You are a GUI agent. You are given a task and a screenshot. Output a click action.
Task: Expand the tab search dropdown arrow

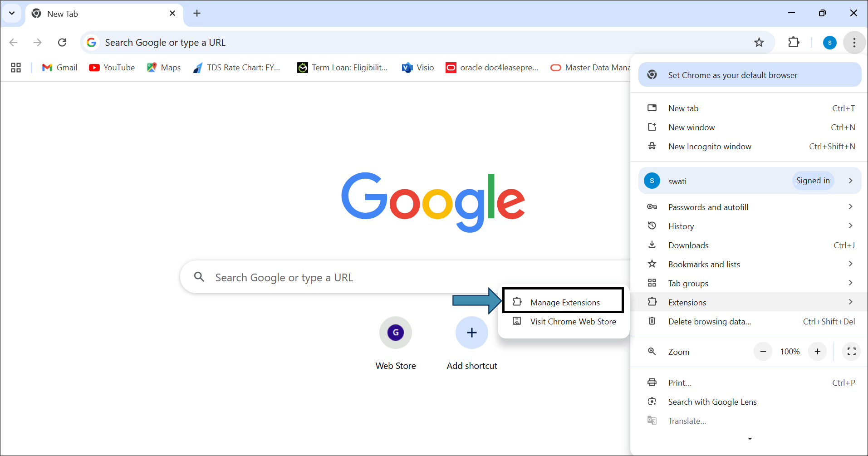tap(12, 13)
